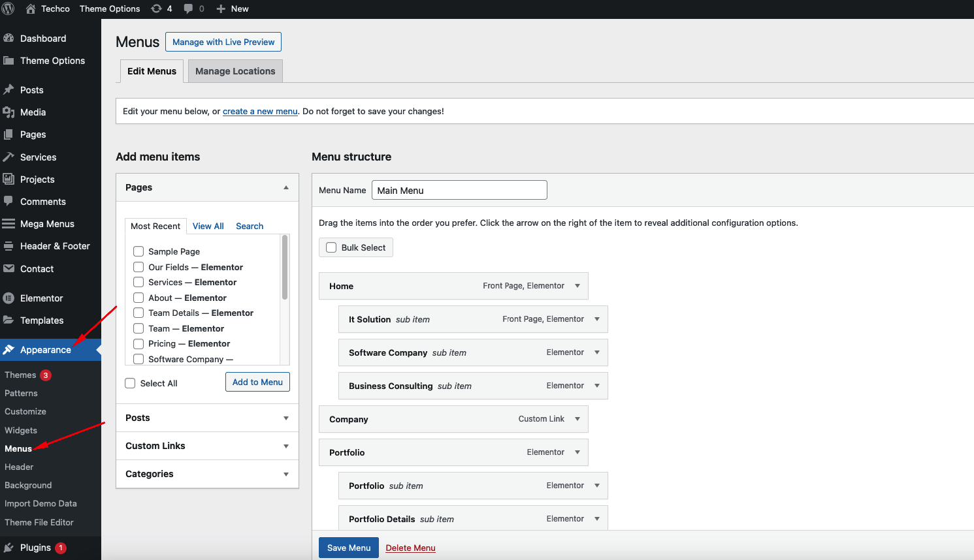Open Posts via the pushpin icon
The image size is (974, 560).
coord(8,90)
